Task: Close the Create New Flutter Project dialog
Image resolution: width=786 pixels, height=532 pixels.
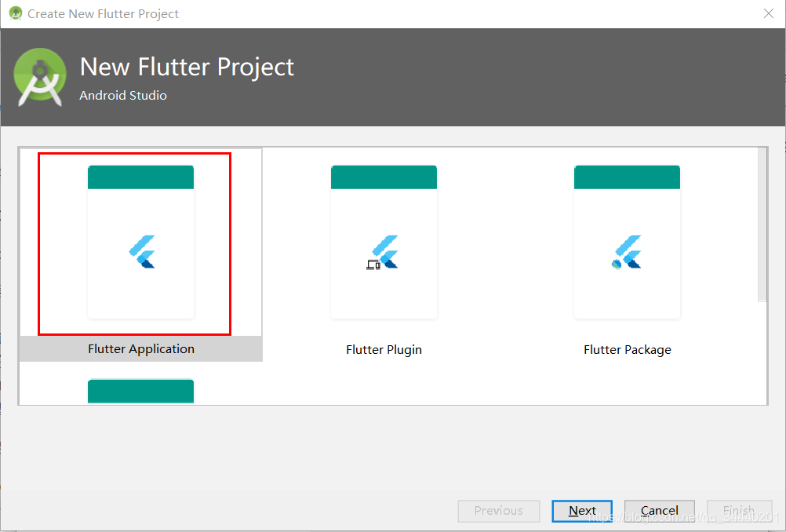Action: (769, 13)
